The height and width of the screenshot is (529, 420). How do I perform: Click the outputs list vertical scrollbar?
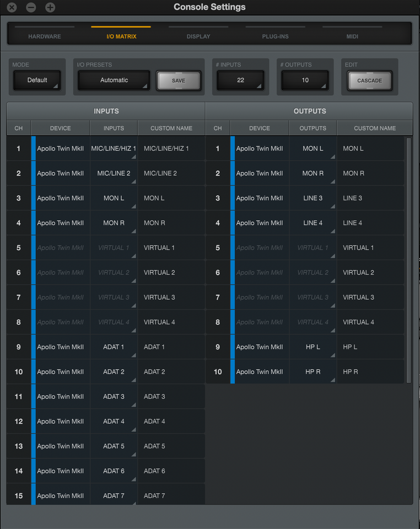coord(408,260)
